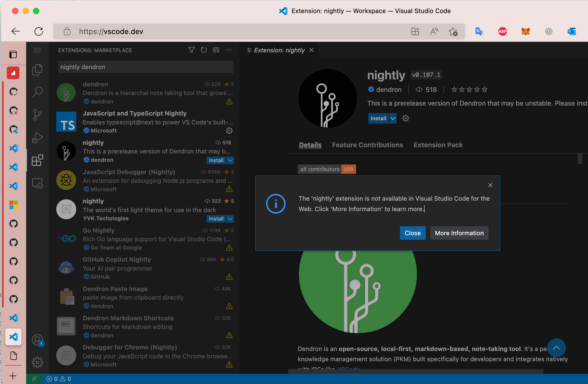The width and height of the screenshot is (588, 384).
Task: Click the Filter Extensions funnel icon
Action: 191,50
